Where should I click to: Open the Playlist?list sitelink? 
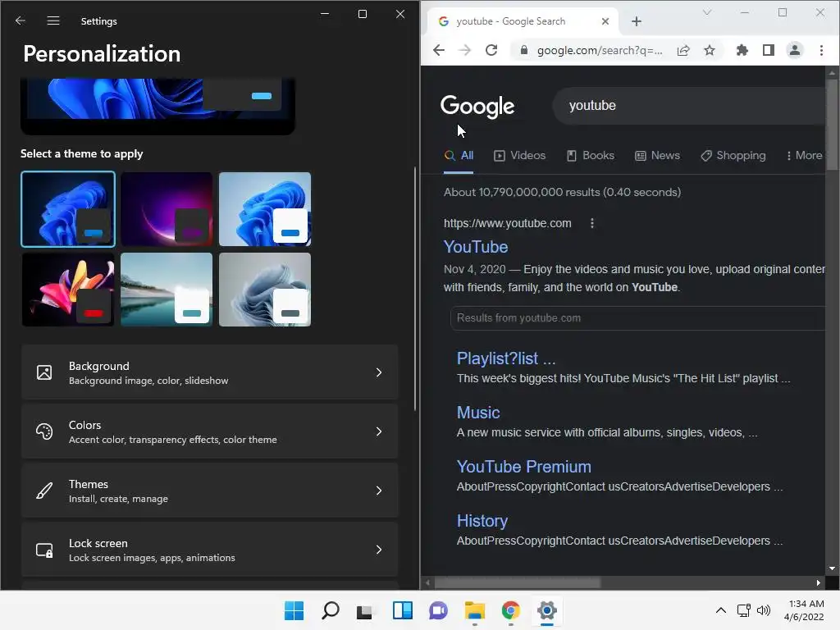coord(506,358)
